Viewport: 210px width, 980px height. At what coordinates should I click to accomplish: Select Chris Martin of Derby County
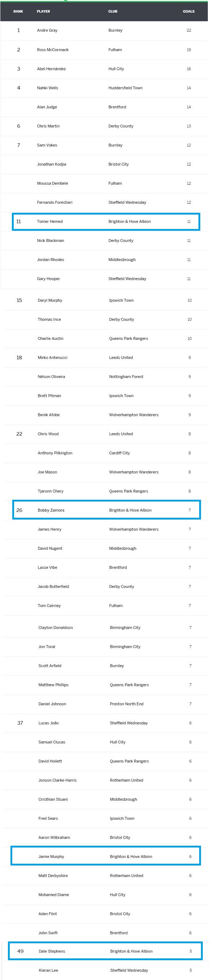pyautogui.click(x=48, y=126)
